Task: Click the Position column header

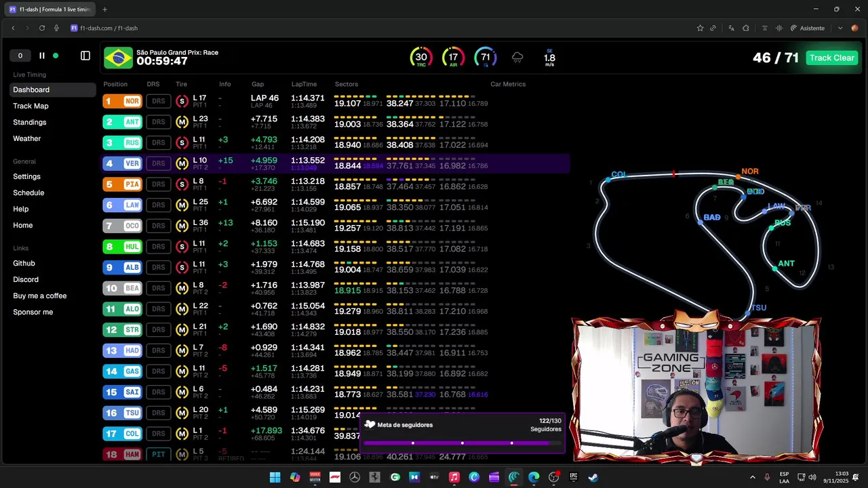Action: 115,84
